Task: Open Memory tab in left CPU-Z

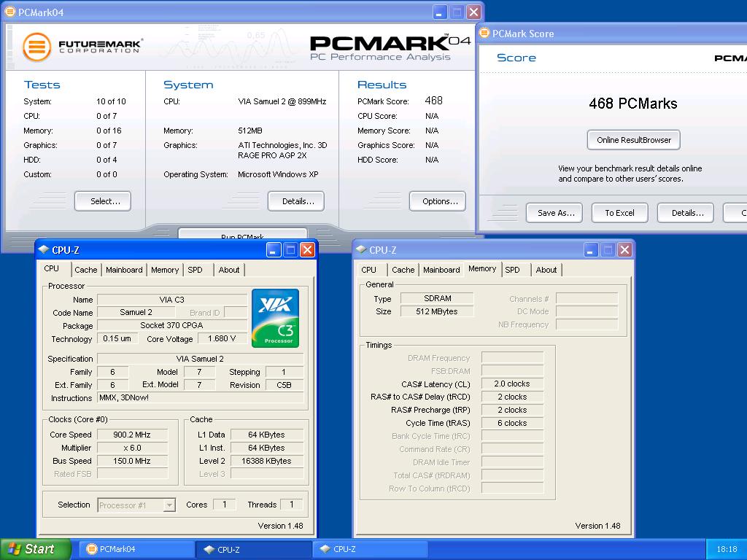Action: [165, 270]
